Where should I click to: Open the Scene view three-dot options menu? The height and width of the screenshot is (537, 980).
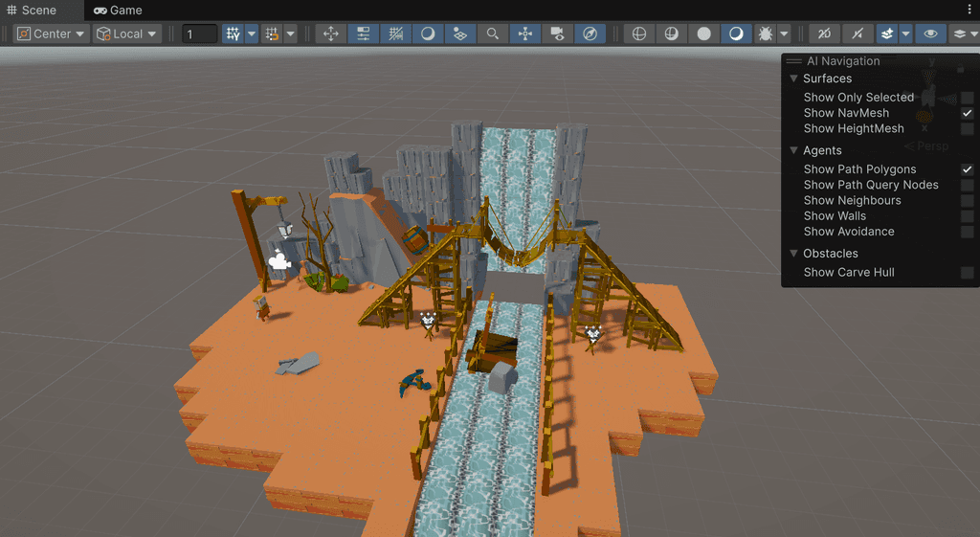click(x=969, y=10)
